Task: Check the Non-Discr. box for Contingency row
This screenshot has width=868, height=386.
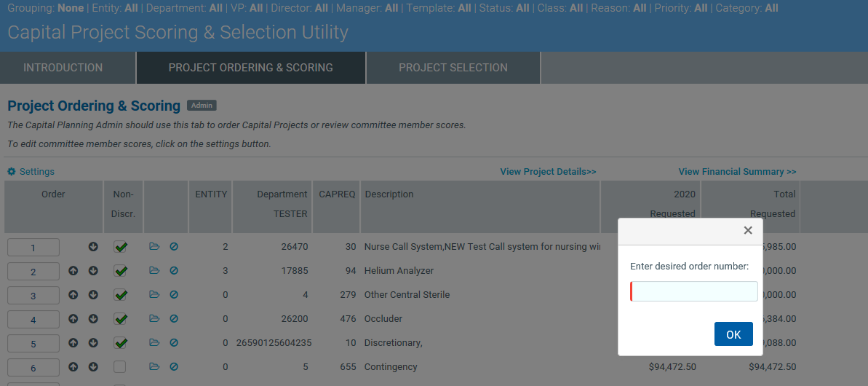Action: 120,367
